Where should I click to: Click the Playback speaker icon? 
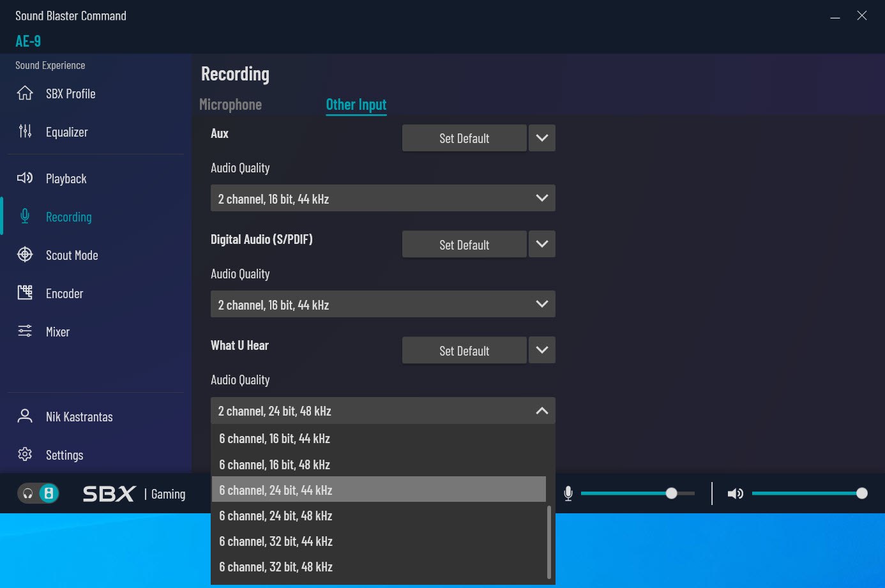click(25, 178)
